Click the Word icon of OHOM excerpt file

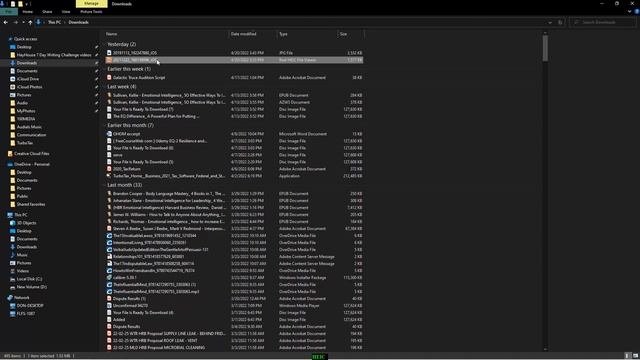pos(109,134)
